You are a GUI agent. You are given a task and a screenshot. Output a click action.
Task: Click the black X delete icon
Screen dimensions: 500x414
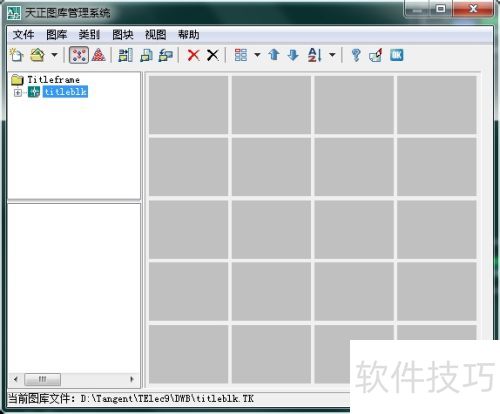pyautogui.click(x=213, y=55)
